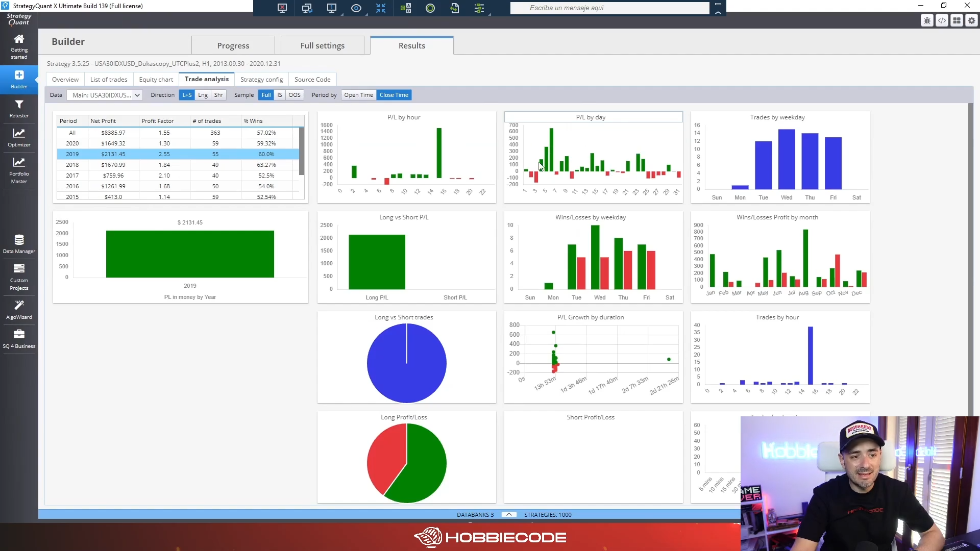The image size is (980, 551).
Task: Open the List of trades subtab
Action: click(109, 79)
